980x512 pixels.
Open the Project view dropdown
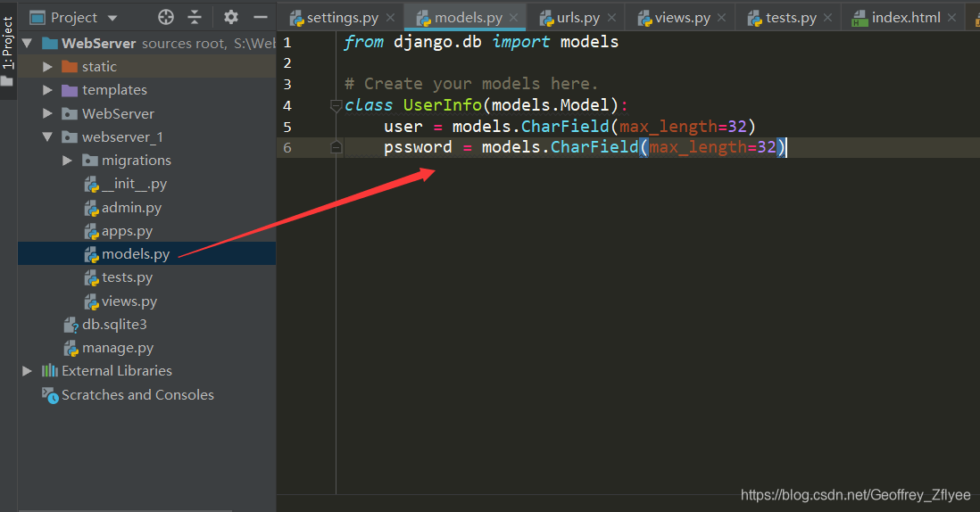click(112, 18)
